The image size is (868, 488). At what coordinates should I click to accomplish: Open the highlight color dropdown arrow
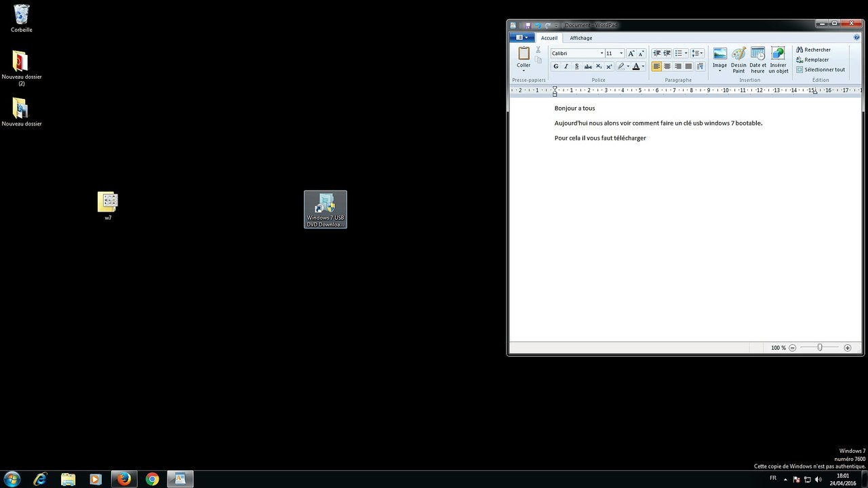pyautogui.click(x=628, y=66)
